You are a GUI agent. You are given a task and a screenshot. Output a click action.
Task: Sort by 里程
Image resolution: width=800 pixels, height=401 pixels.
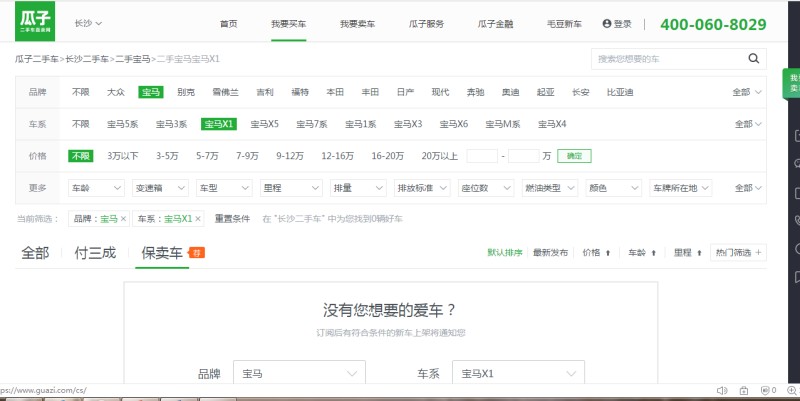tap(688, 253)
